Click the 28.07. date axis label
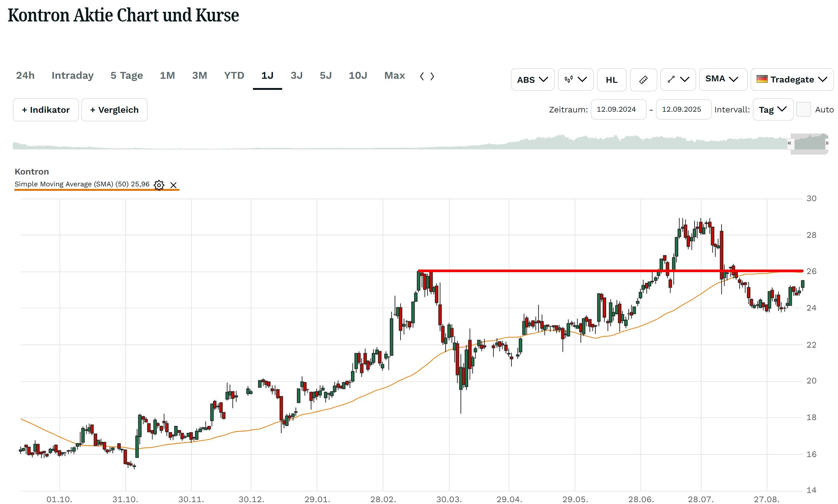The image size is (838, 504). [700, 499]
